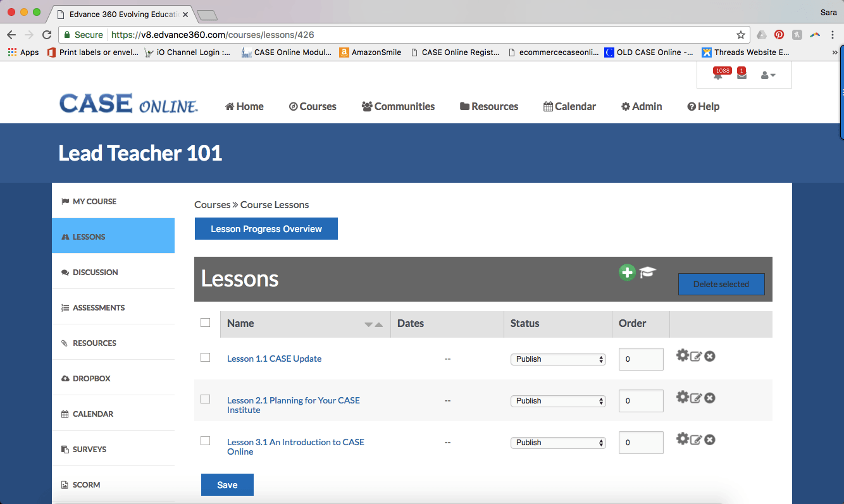Image resolution: width=844 pixels, height=504 pixels.
Task: Click the graduation cap icon in Lessons header
Action: (x=647, y=273)
